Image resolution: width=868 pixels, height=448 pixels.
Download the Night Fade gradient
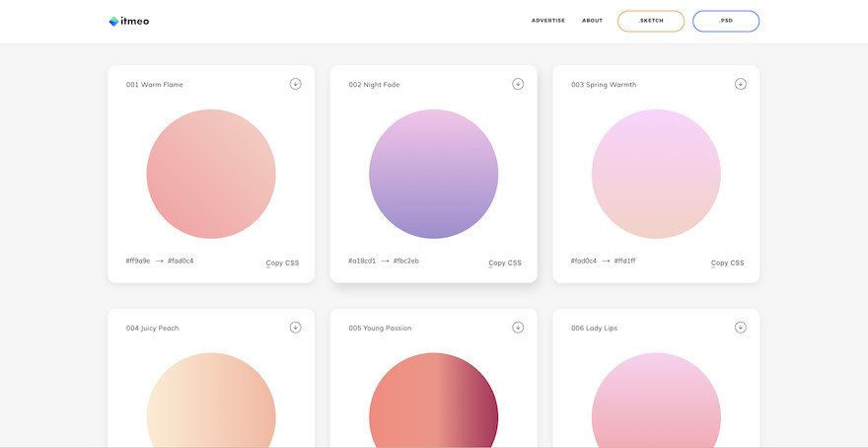[518, 84]
